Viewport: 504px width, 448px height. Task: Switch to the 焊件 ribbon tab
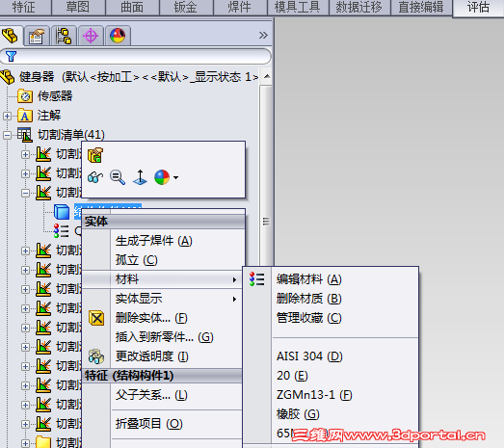[x=240, y=7]
